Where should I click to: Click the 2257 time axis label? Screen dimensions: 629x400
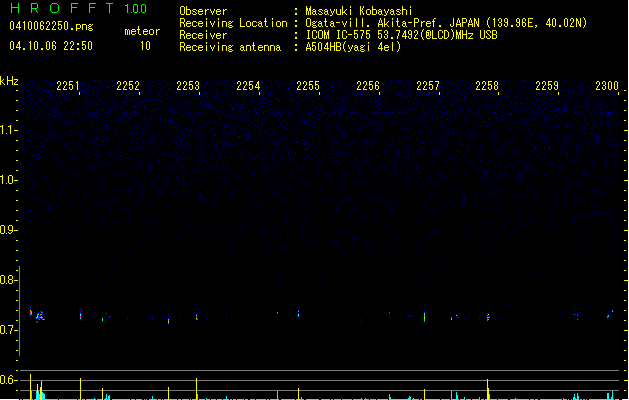[x=428, y=86]
